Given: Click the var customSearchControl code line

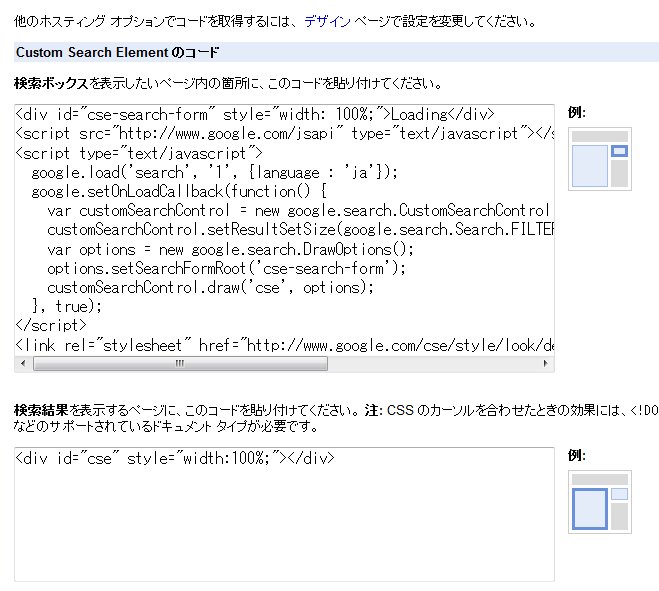Looking at the screenshot, I should 298,211.
